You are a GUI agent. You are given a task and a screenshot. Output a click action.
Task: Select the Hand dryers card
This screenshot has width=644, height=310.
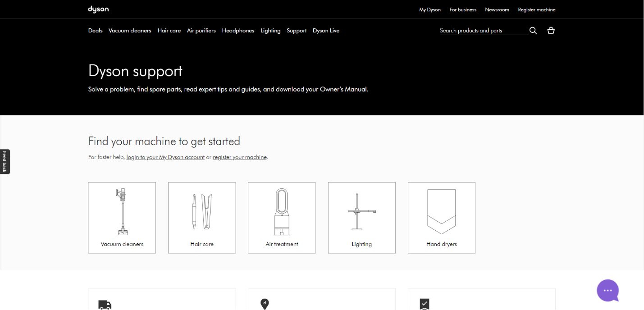pyautogui.click(x=442, y=218)
